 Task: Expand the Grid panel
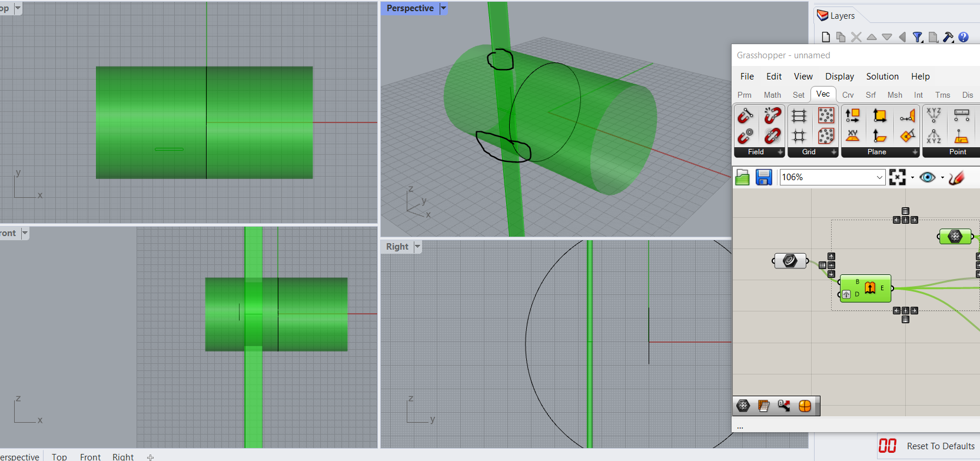point(834,152)
